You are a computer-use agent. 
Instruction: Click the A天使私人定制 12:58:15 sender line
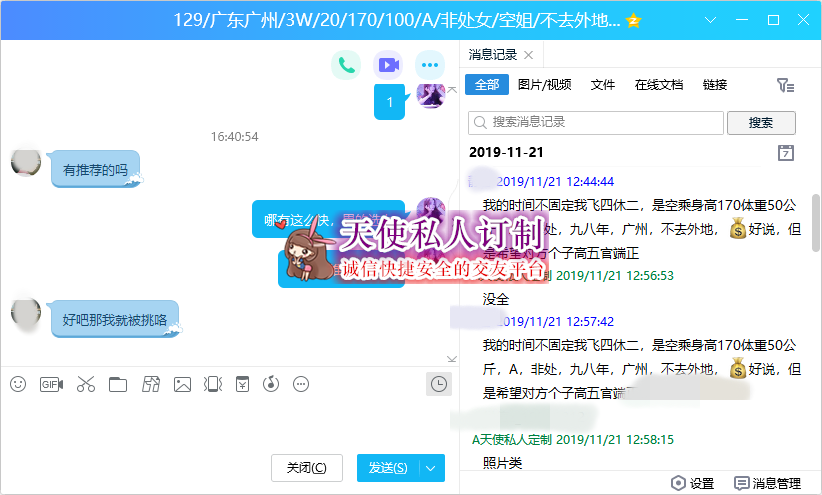point(572,439)
